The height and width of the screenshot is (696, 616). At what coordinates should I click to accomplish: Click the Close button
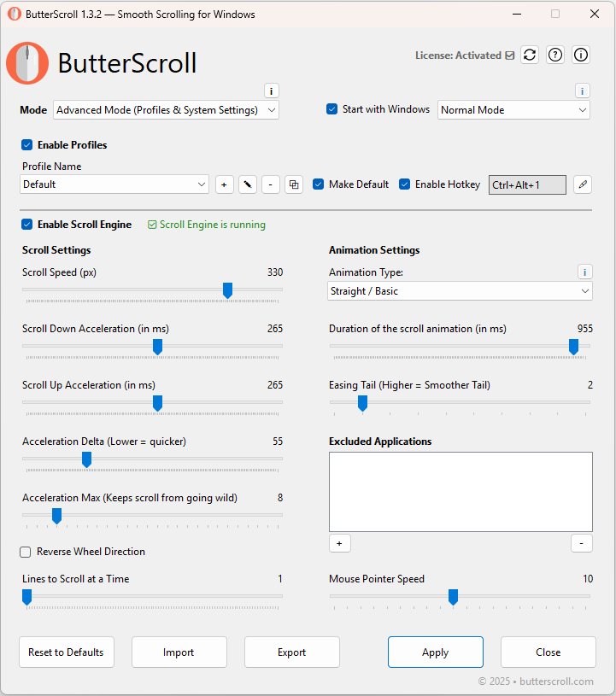[548, 652]
